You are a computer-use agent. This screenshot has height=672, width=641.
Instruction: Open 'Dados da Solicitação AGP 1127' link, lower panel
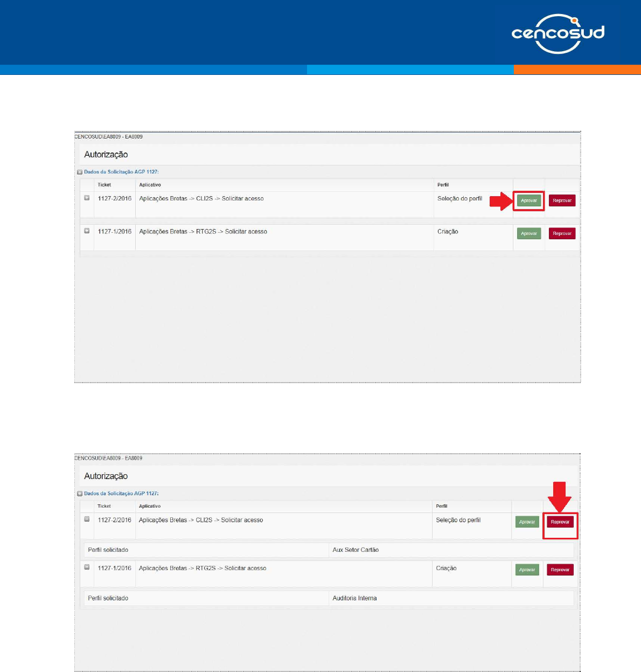(x=121, y=493)
